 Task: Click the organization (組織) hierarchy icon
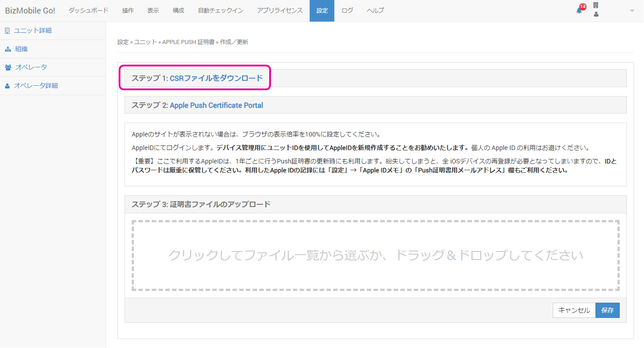coord(8,49)
